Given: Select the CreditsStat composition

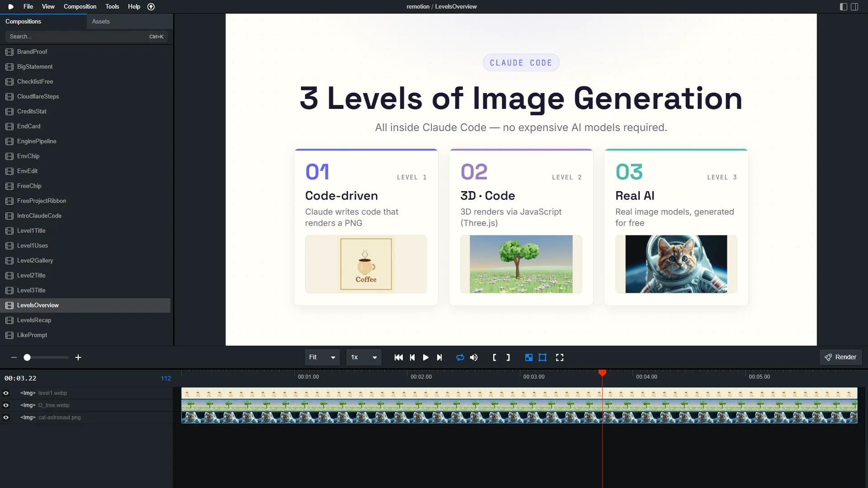Looking at the screenshot, I should (85, 112).
